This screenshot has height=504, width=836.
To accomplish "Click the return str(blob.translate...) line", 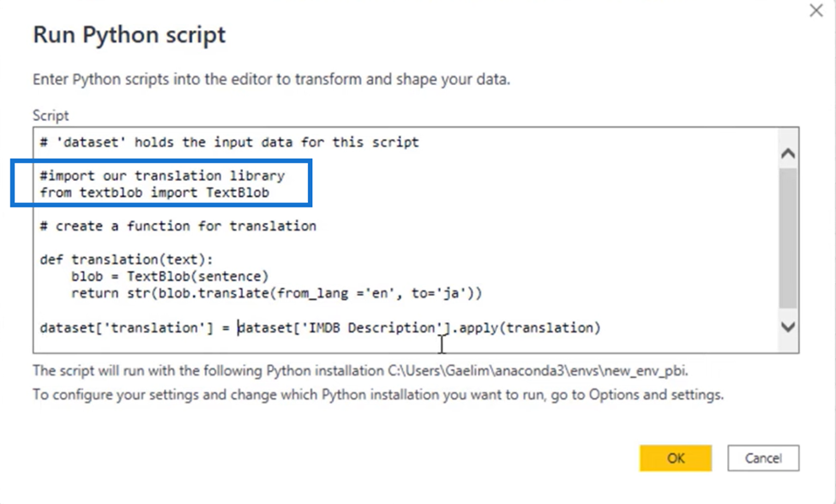I will point(277,293).
